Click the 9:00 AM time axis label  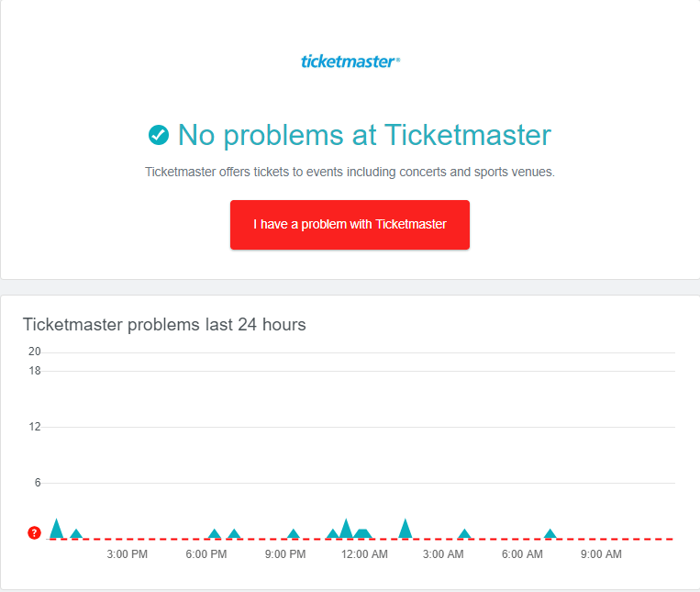click(601, 554)
